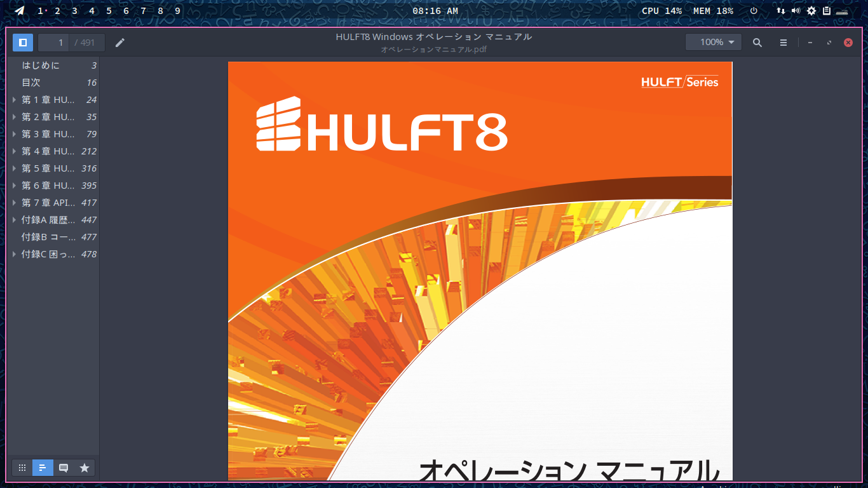Activate the pencil annotate icon
Image resolution: width=868 pixels, height=488 pixels.
pos(120,43)
